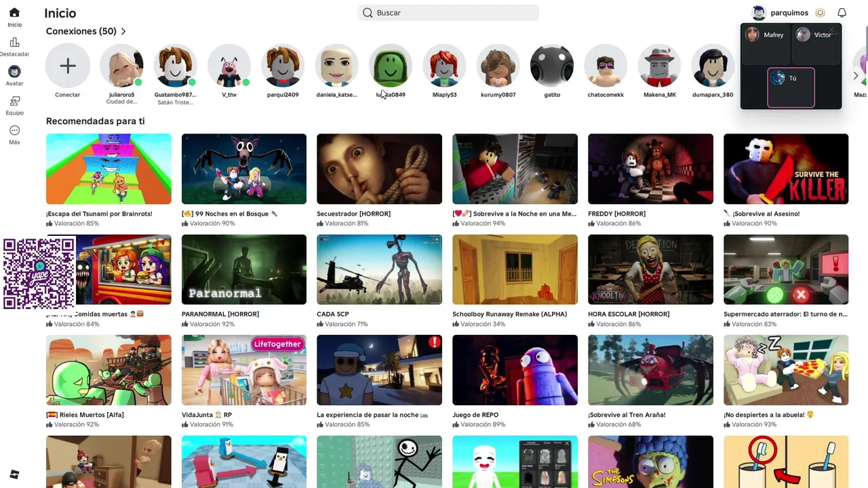Viewport: 868px width, 488px height.
Task: Open PARANORMAL [HORROR] thumbnail
Action: click(244, 270)
